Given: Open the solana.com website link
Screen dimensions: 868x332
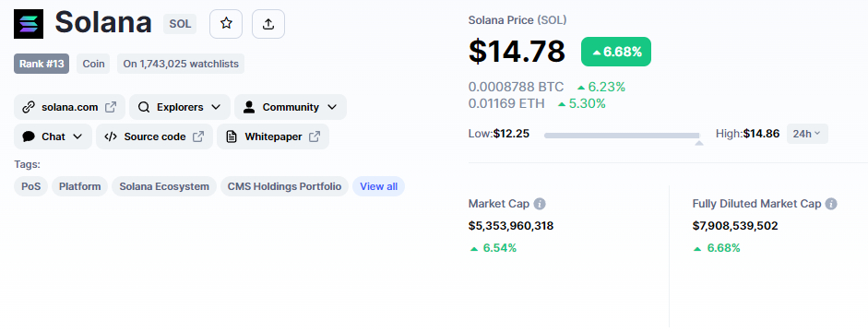Looking at the screenshot, I should (70, 107).
